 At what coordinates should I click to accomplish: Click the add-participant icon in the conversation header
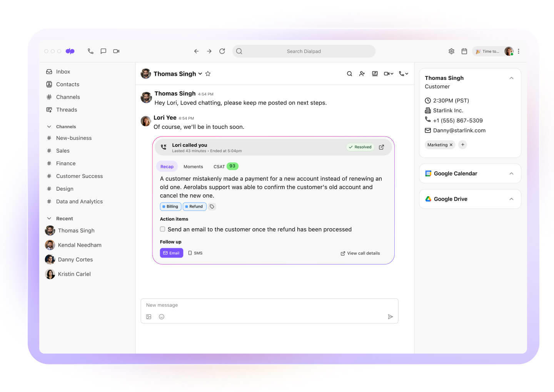point(362,73)
